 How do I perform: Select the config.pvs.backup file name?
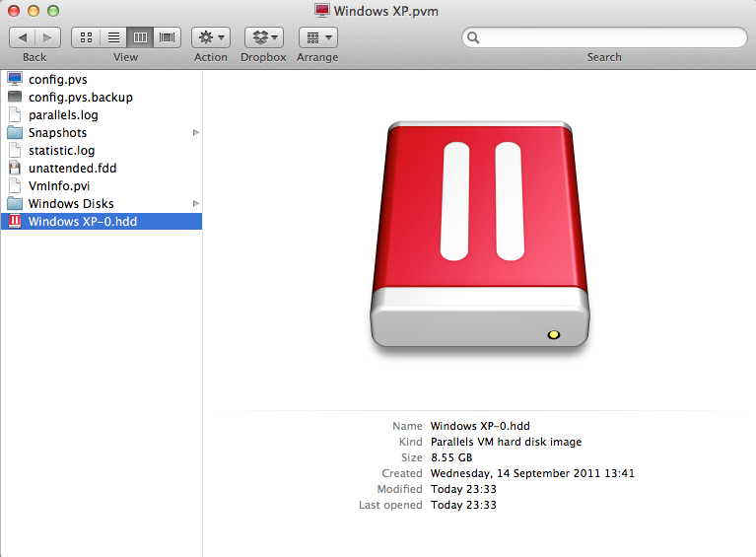[81, 98]
